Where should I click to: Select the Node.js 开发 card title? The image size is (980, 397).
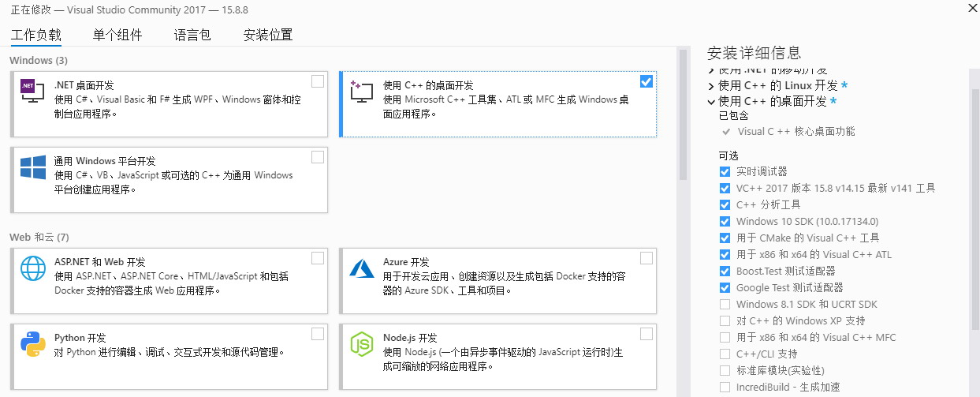[x=410, y=338]
